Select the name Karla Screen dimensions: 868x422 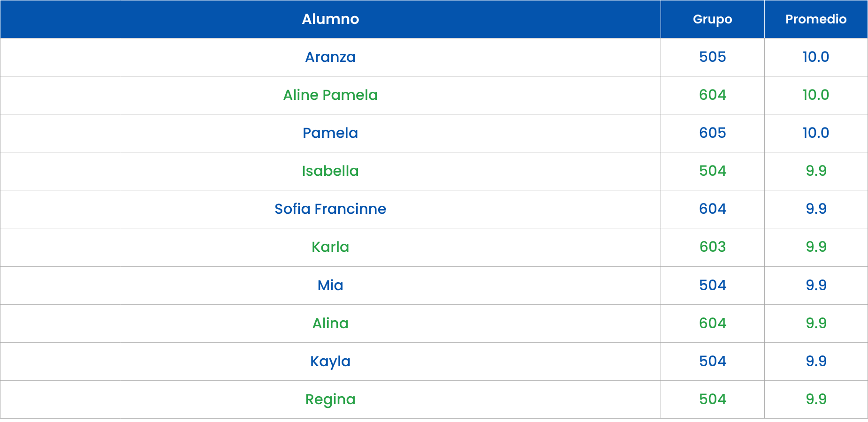(x=330, y=247)
